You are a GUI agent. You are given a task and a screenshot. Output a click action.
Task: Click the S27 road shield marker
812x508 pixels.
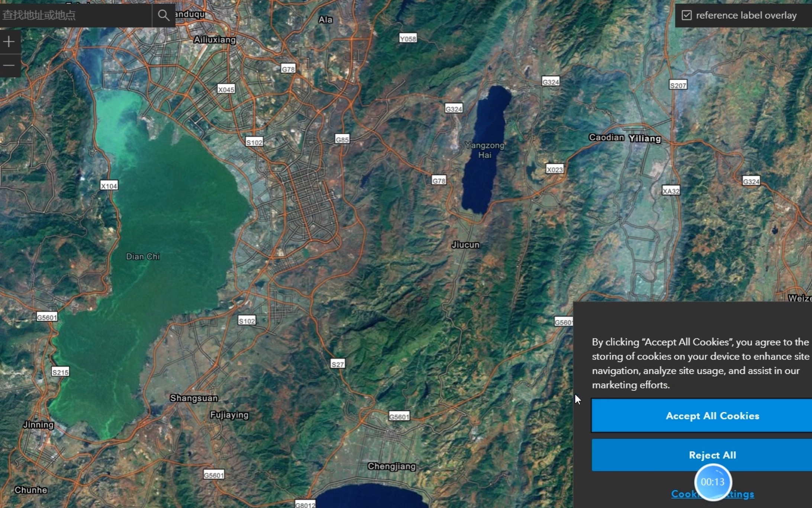pyautogui.click(x=338, y=364)
